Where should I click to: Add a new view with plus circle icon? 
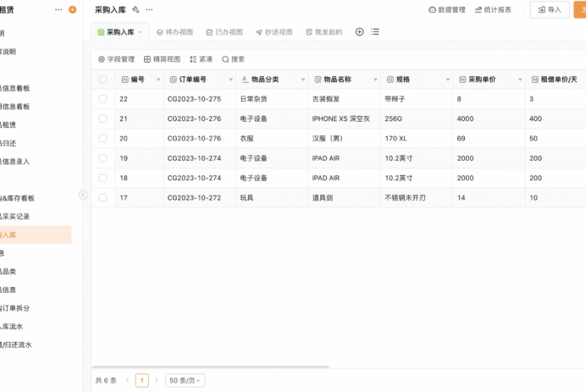point(359,32)
